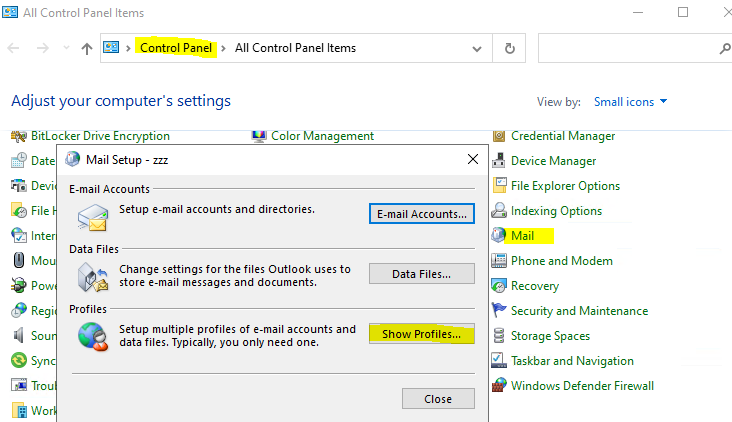Open E-mail Accounts settings button
Viewport: 732px width, 422px height.
pyautogui.click(x=422, y=214)
